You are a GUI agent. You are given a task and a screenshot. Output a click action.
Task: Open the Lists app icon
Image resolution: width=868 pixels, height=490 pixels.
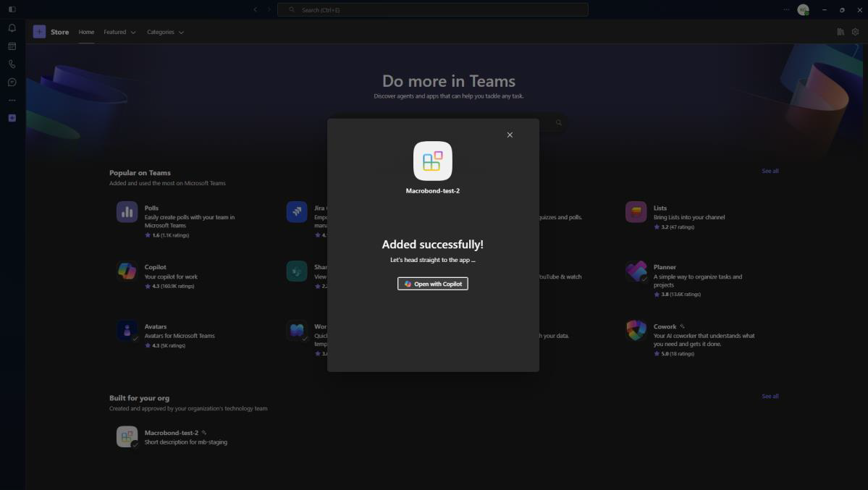(636, 211)
